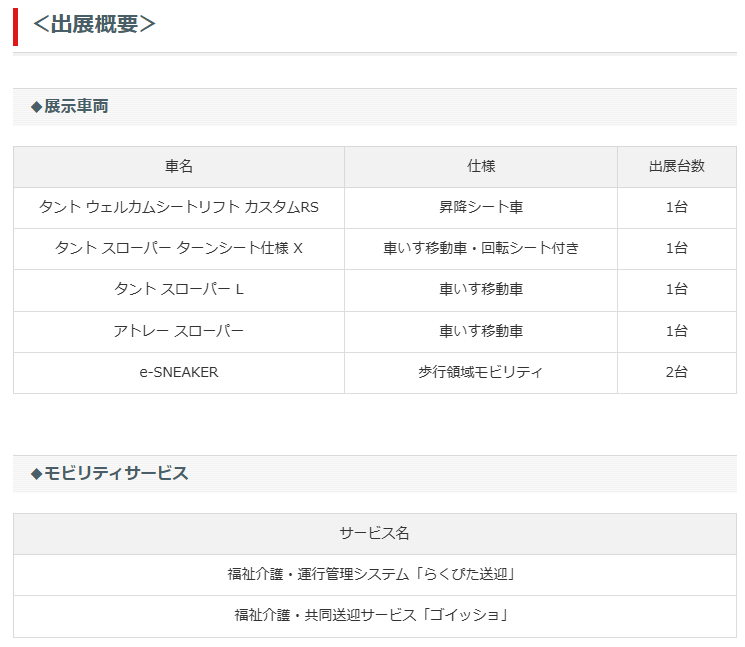Click the red bar beside 出展概要
Image resolution: width=745 pixels, height=647 pixels.
coord(15,26)
